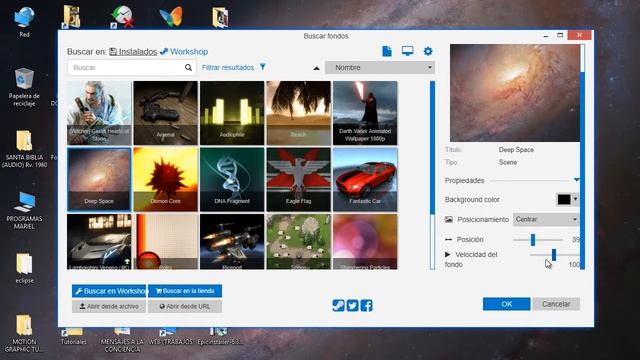This screenshot has width=640, height=360.
Task: Click the Velocidad del fondo slider handle
Action: tap(553, 255)
